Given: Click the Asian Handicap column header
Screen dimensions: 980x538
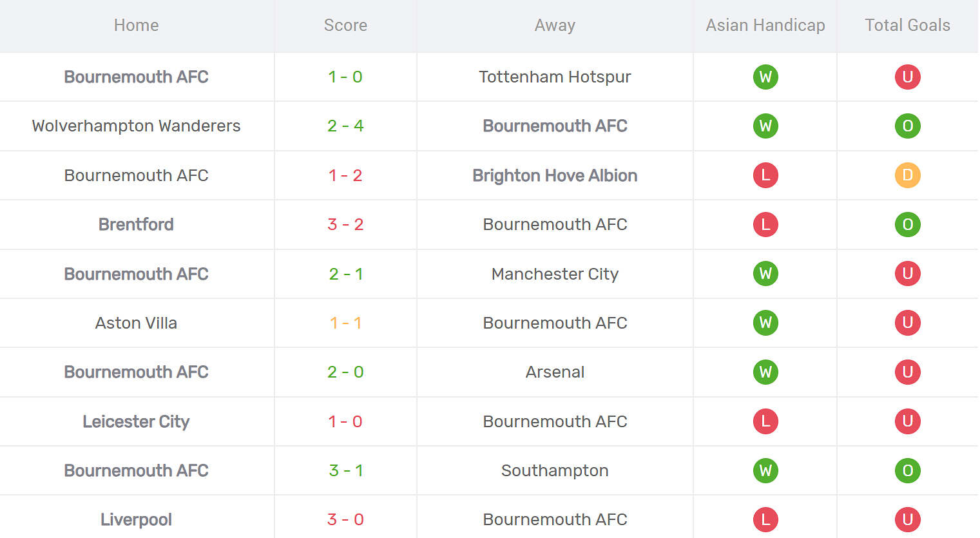Looking at the screenshot, I should [765, 25].
